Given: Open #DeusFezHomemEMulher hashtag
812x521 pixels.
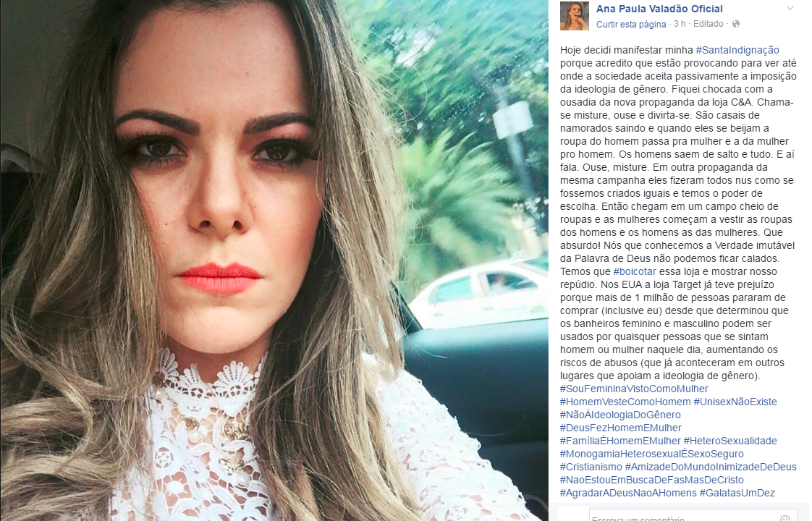Looking at the screenshot, I should tap(620, 428).
